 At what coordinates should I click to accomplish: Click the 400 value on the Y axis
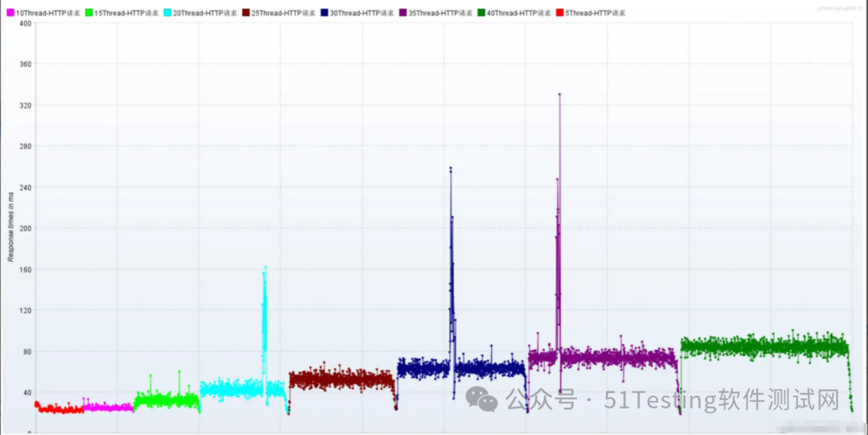tap(27, 23)
